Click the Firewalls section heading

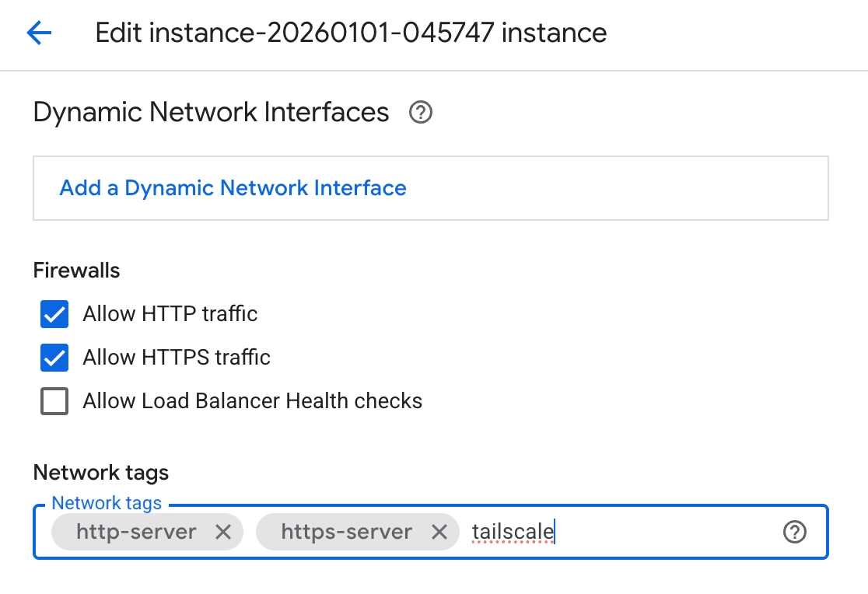(77, 271)
